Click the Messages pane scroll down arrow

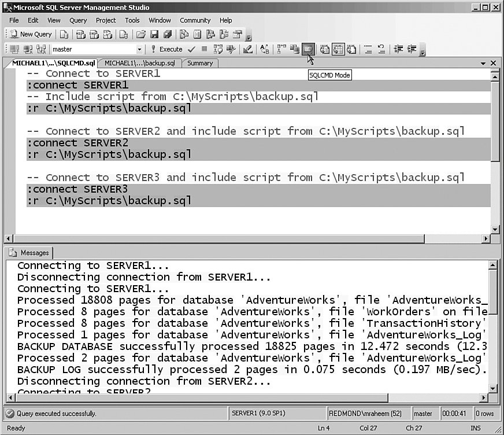(x=493, y=388)
